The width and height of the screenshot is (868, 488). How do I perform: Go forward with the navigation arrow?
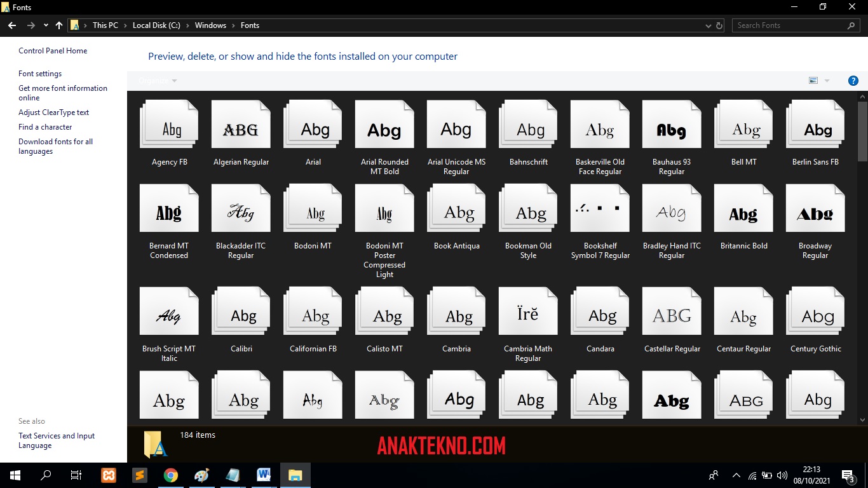click(31, 25)
